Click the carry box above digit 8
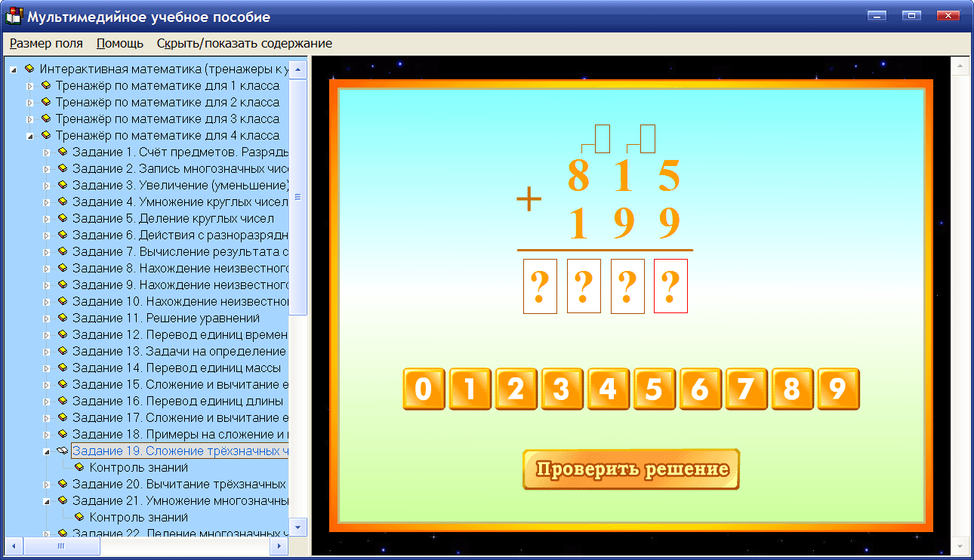The height and width of the screenshot is (560, 974). (602, 139)
